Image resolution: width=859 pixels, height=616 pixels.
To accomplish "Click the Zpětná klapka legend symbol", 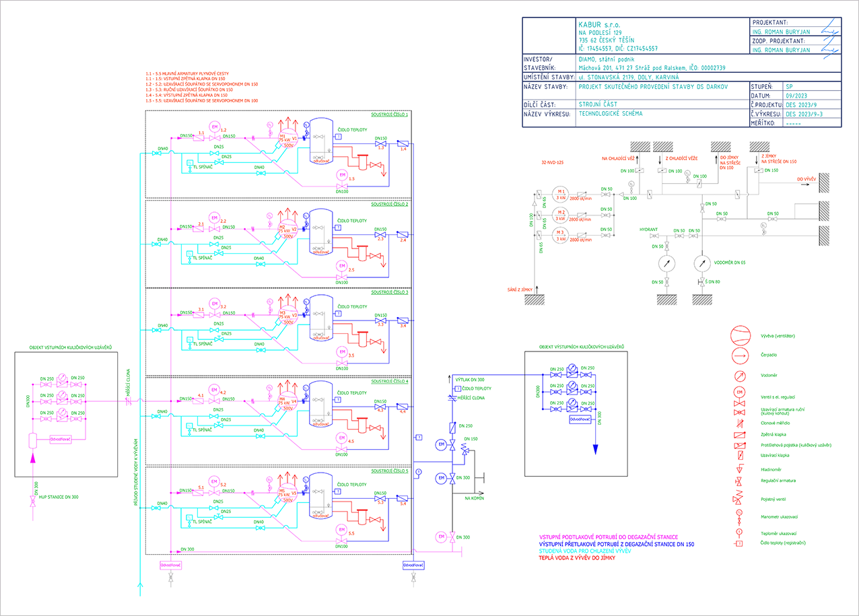I will click(739, 434).
